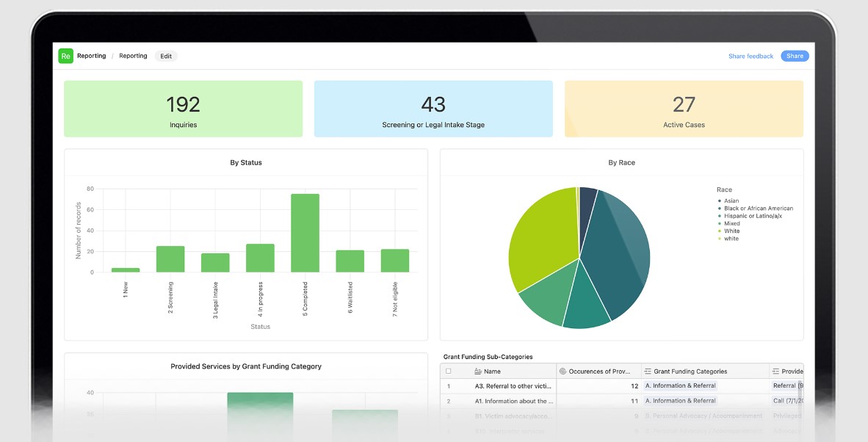The width and height of the screenshot is (868, 442).
Task: Open row A1. Information about the ...
Action: 514,401
